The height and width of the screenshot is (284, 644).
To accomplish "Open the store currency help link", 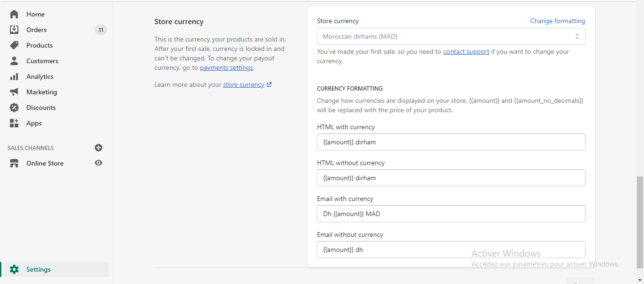I will click(244, 85).
